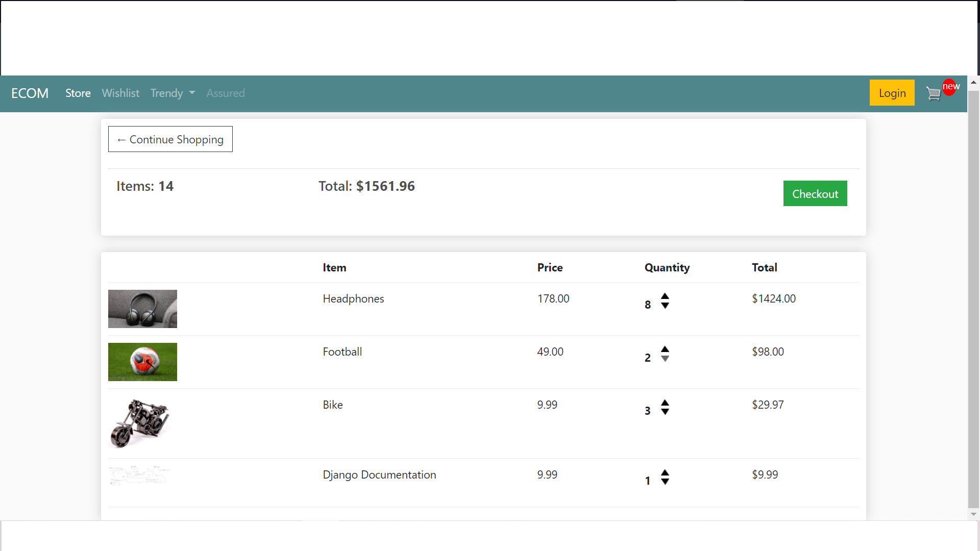Click the ECOM logo
980x551 pixels.
click(30, 93)
